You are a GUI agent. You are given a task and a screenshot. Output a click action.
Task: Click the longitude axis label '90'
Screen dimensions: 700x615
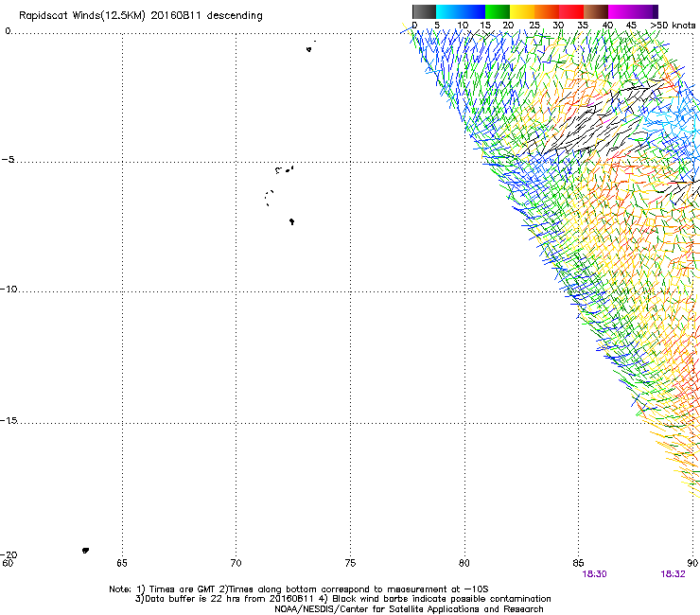pos(692,563)
